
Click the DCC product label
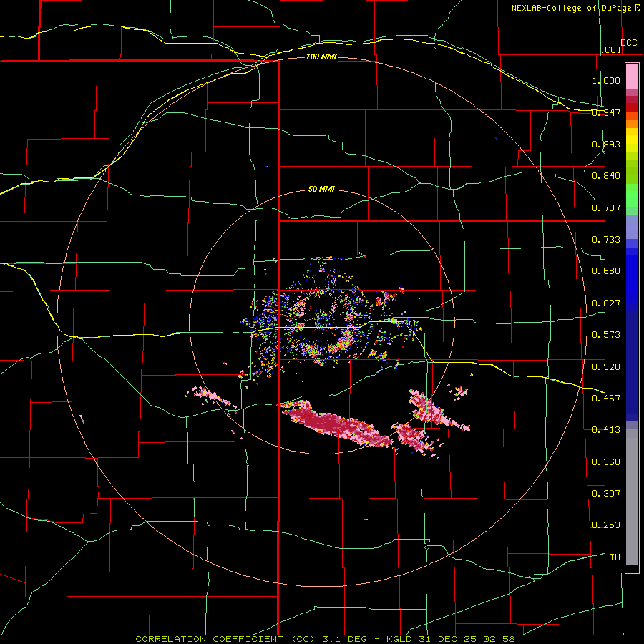tap(629, 43)
